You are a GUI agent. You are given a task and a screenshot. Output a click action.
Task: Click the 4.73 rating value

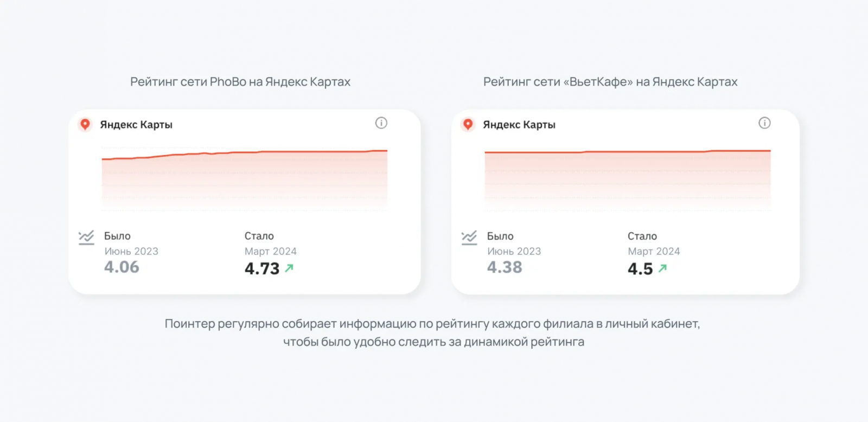coord(262,268)
